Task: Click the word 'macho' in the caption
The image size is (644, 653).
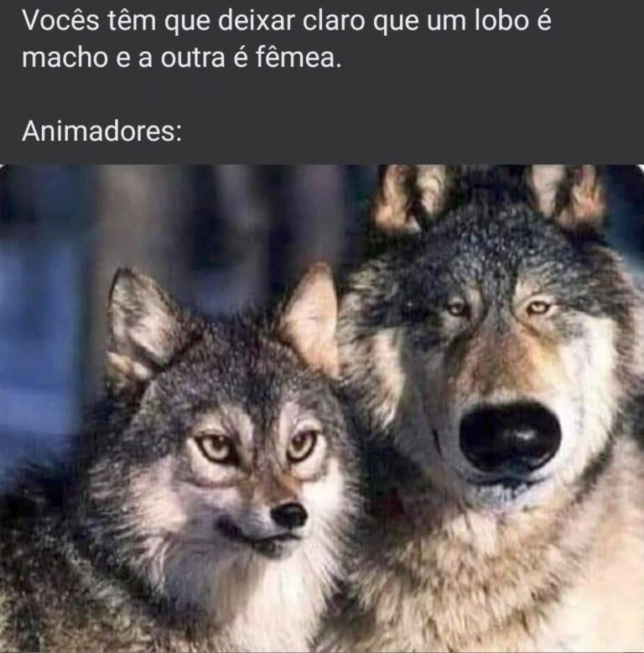Action: (x=65, y=58)
